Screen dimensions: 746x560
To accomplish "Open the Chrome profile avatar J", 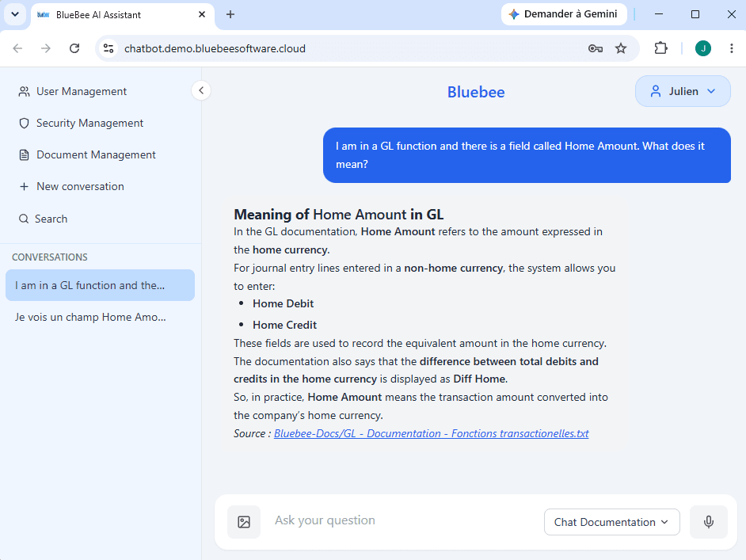I will coord(702,48).
